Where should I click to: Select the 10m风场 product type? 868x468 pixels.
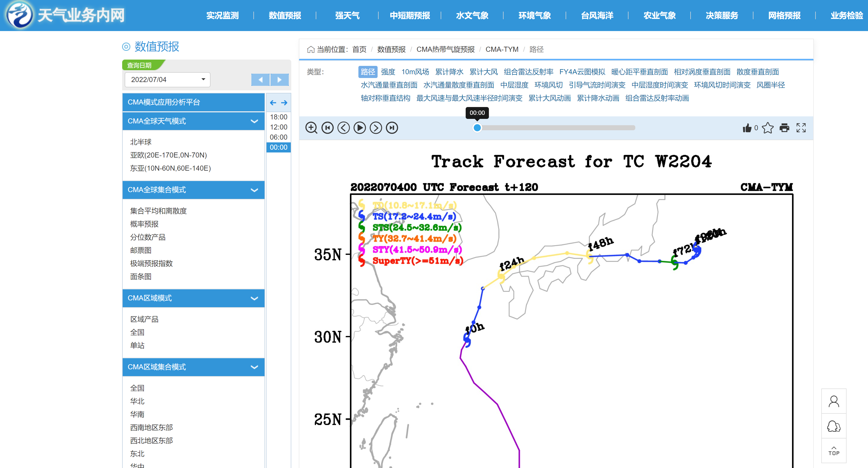coord(415,72)
